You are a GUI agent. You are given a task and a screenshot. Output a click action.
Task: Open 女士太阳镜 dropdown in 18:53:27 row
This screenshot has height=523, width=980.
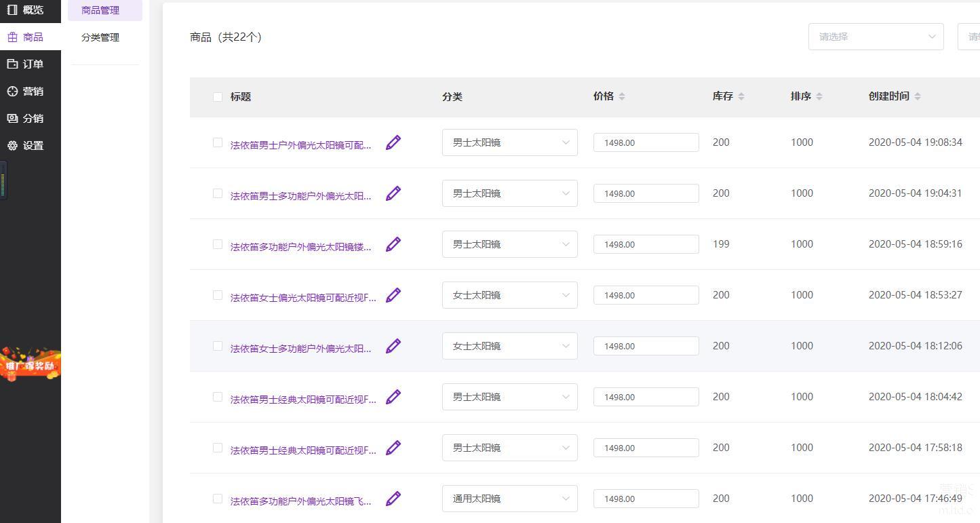pos(509,295)
